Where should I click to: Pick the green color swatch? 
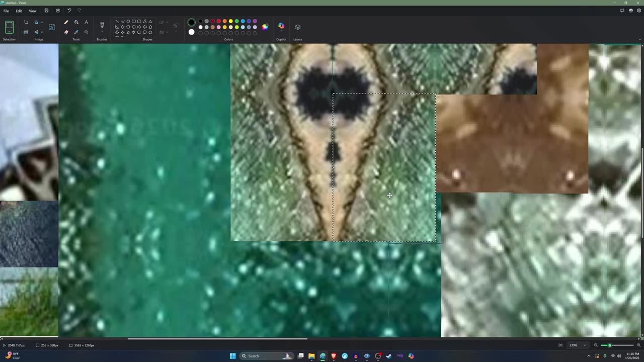[236, 22]
